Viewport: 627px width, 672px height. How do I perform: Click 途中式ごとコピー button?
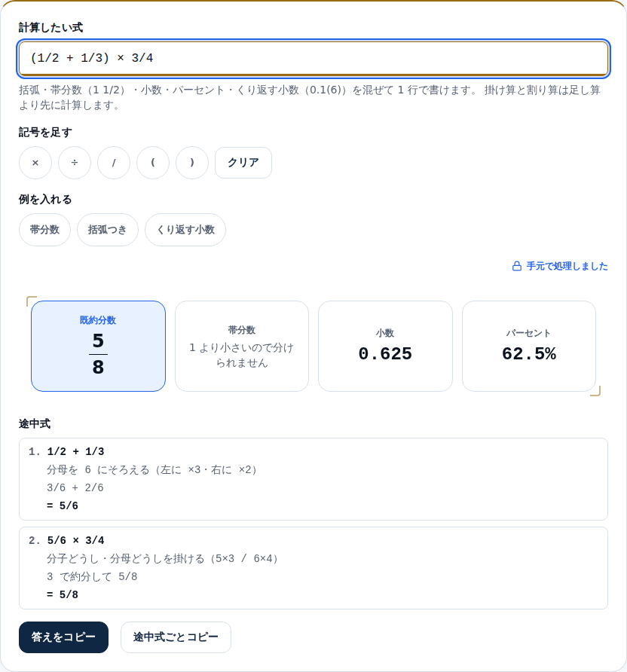(x=176, y=637)
